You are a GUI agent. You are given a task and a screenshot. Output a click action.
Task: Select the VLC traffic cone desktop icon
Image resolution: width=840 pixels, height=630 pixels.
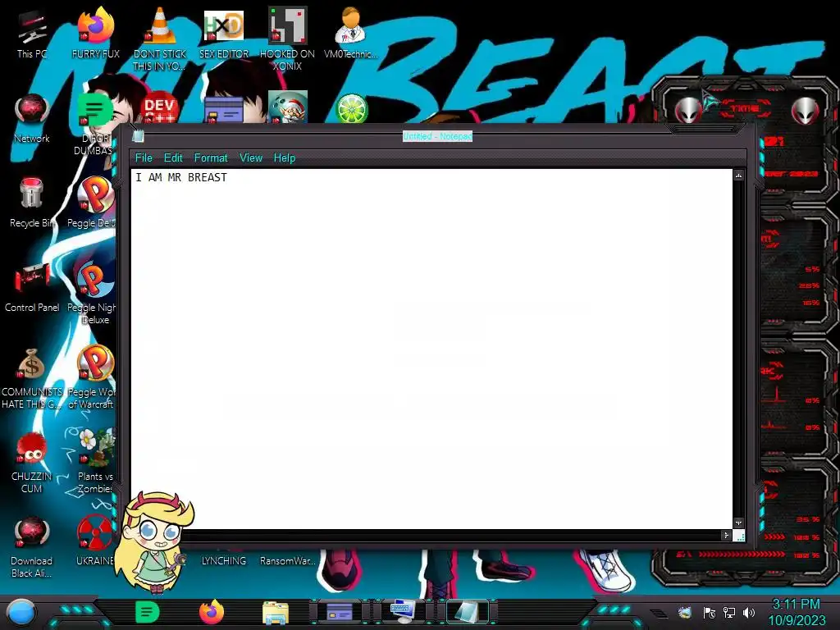pos(160,38)
